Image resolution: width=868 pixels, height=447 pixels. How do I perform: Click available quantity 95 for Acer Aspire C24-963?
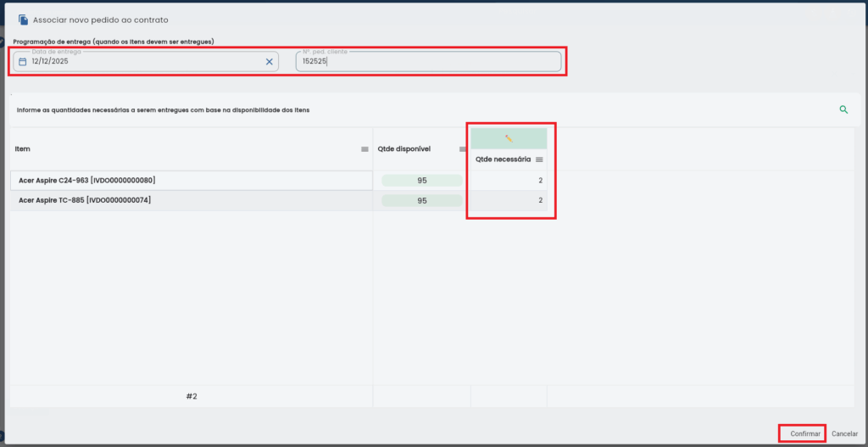click(x=422, y=181)
